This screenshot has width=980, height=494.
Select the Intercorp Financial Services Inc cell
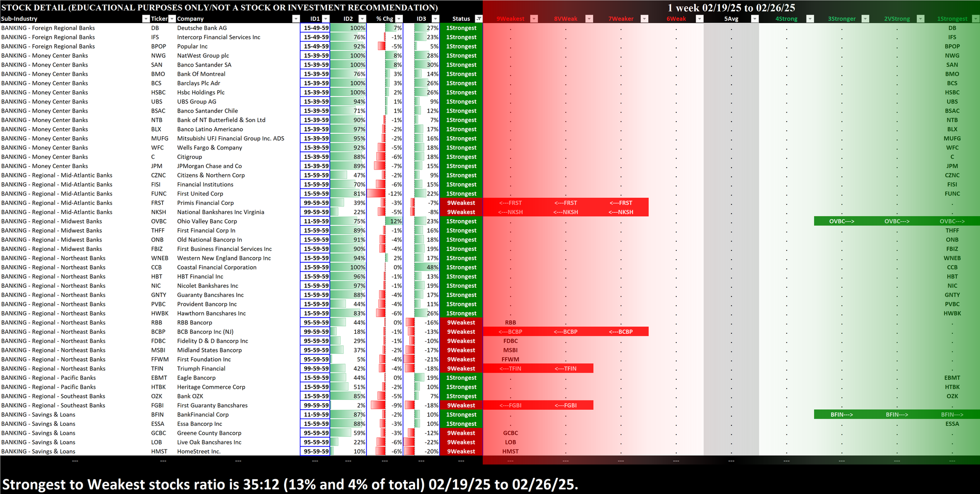coord(238,37)
